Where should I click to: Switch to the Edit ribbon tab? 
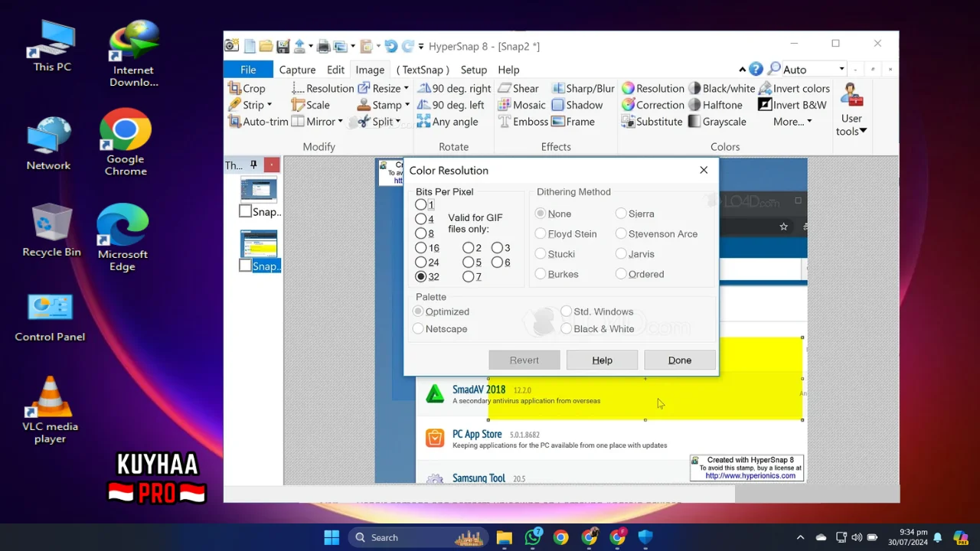[x=335, y=70]
